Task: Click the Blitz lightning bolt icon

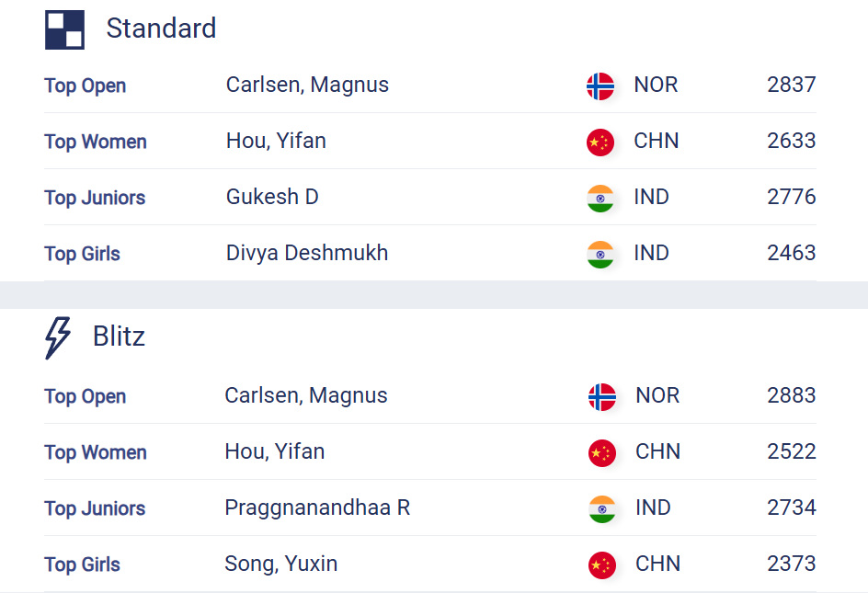Action: pyautogui.click(x=58, y=337)
